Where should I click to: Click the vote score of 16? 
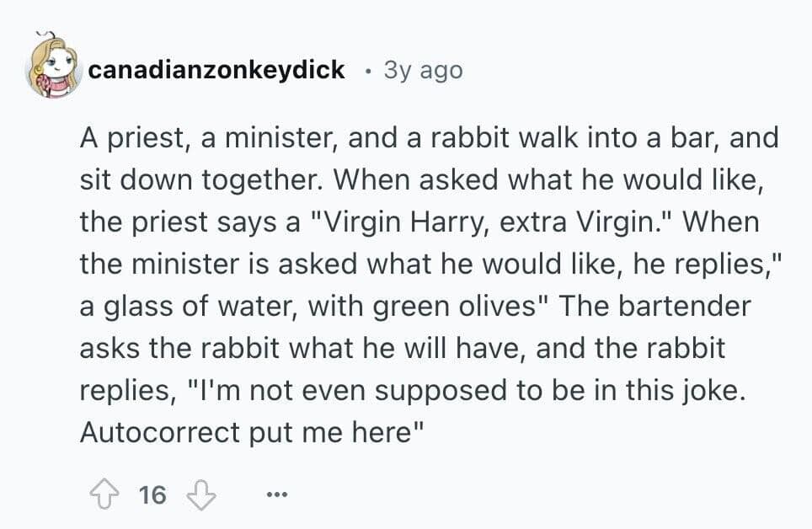tap(152, 494)
